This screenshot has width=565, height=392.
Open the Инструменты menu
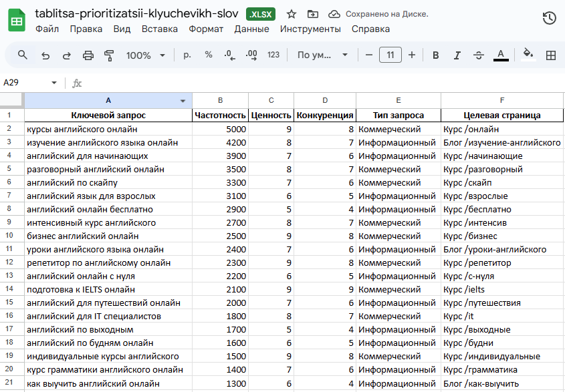tap(310, 29)
